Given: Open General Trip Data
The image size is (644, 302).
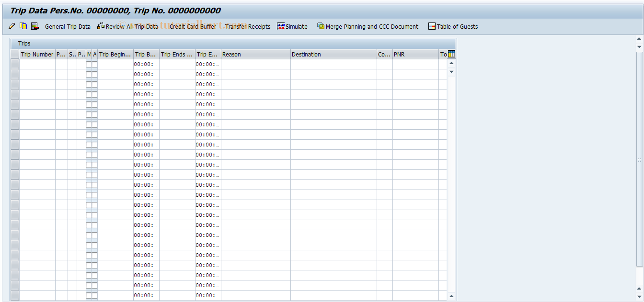Looking at the screenshot, I should tap(68, 26).
